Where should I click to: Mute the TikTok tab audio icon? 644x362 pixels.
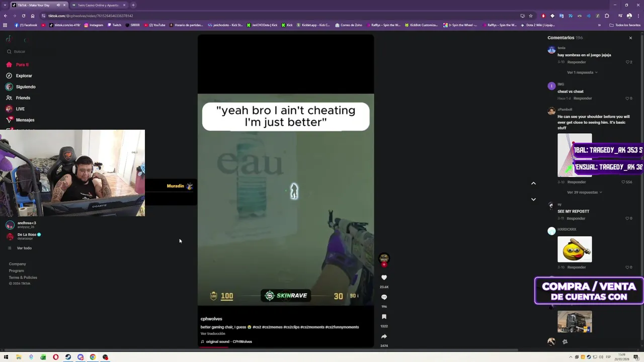(58, 5)
